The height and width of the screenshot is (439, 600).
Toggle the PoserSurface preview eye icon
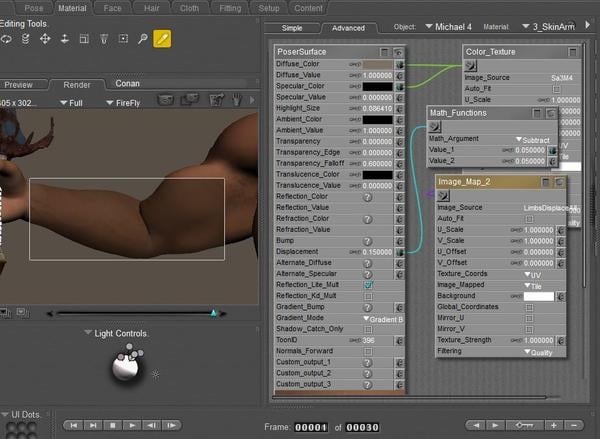pyautogui.click(x=398, y=52)
